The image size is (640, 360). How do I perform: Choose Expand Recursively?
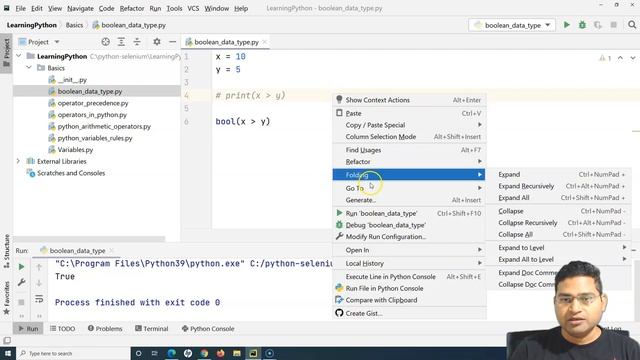559,186
